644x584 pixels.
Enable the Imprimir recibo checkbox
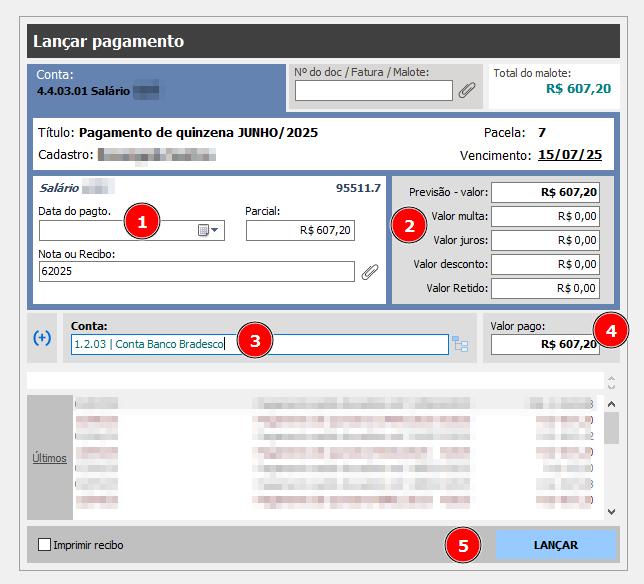point(44,545)
